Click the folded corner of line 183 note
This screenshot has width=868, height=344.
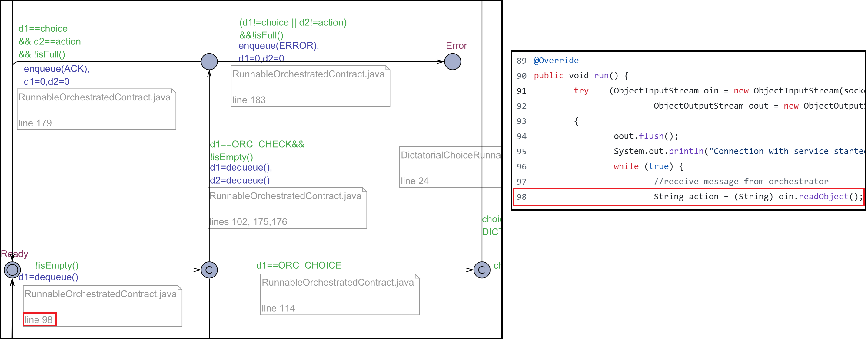tap(387, 68)
